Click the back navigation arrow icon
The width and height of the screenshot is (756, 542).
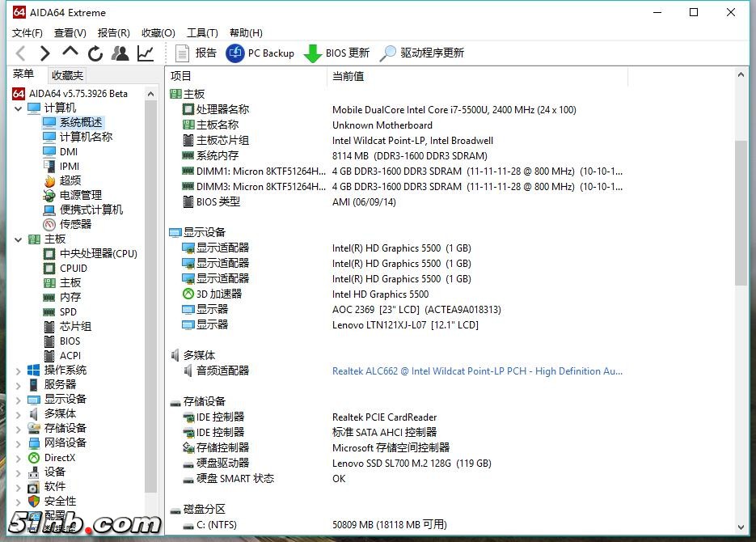pos(20,53)
